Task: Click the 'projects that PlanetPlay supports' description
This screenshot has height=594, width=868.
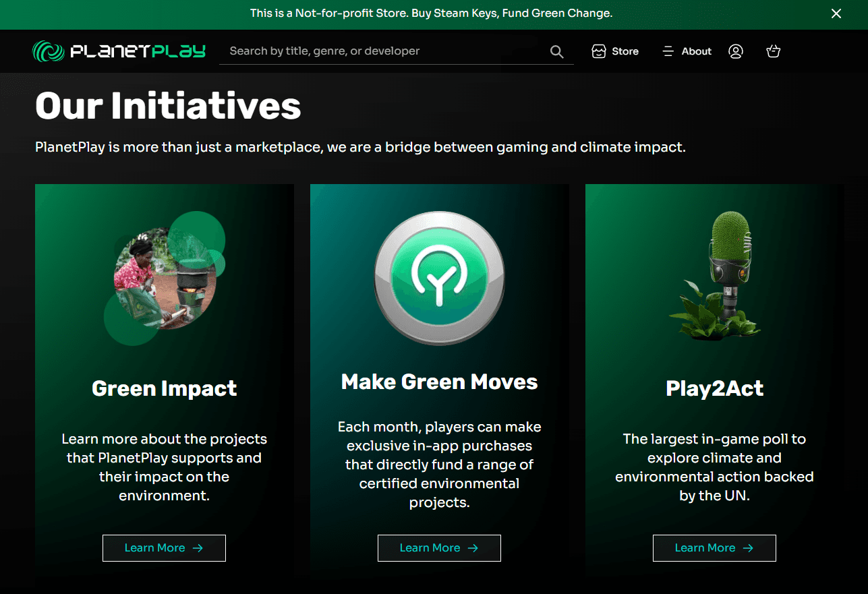Action: point(164,467)
